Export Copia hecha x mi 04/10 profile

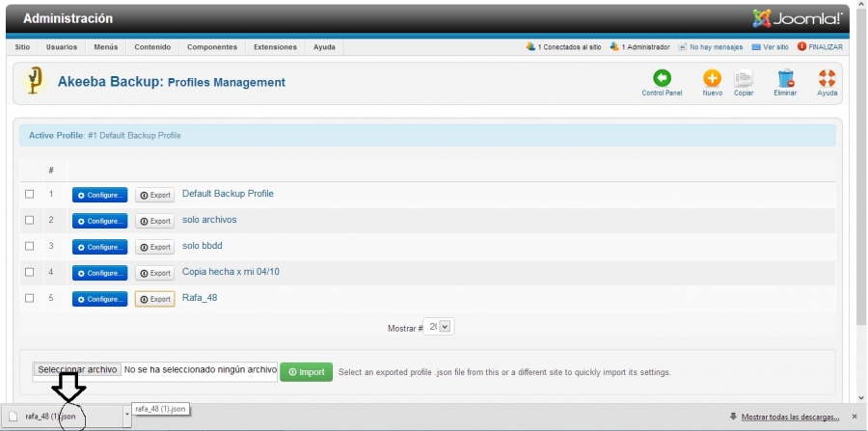[155, 273]
